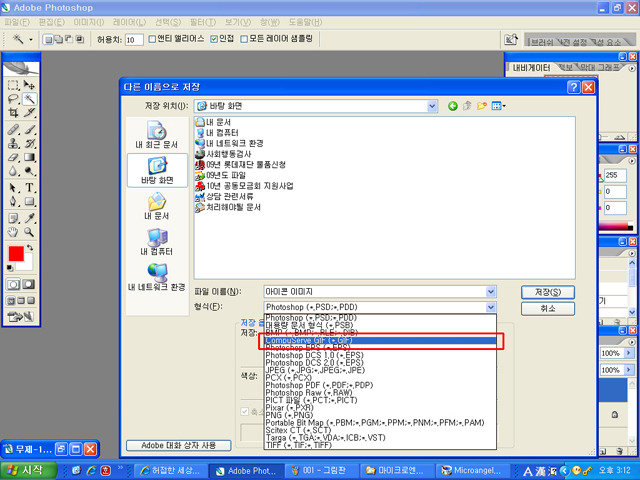This screenshot has height=480, width=640.
Task: Select the Type tool
Action: [29, 188]
